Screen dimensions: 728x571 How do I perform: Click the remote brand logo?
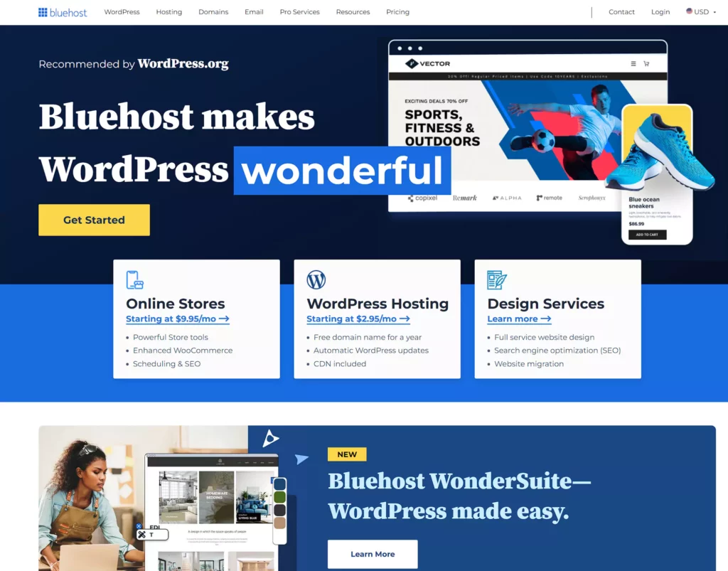(x=550, y=198)
